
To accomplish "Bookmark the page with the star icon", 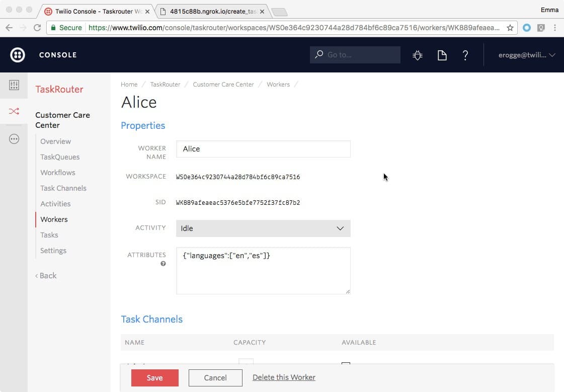I will pos(509,28).
